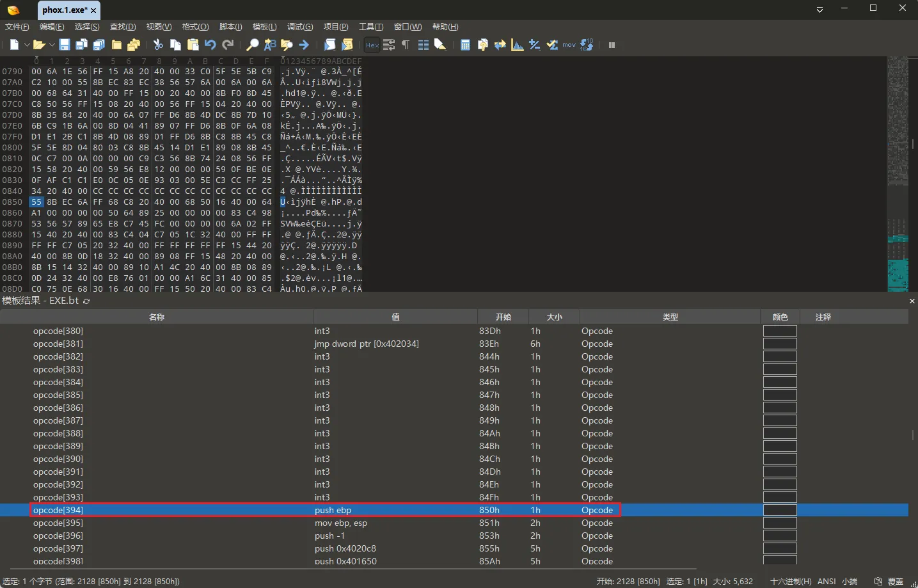Open the Histogram tool

[518, 45]
